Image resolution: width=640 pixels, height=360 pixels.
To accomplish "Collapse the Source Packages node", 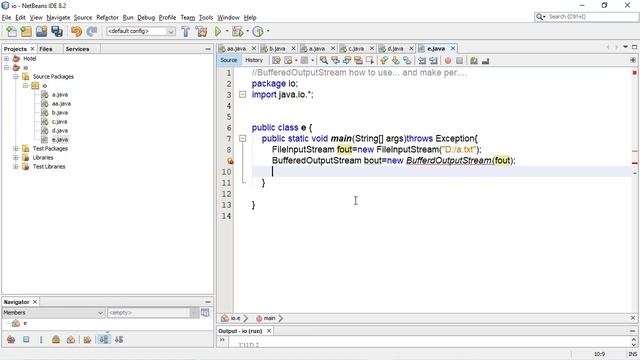I will click(16, 77).
